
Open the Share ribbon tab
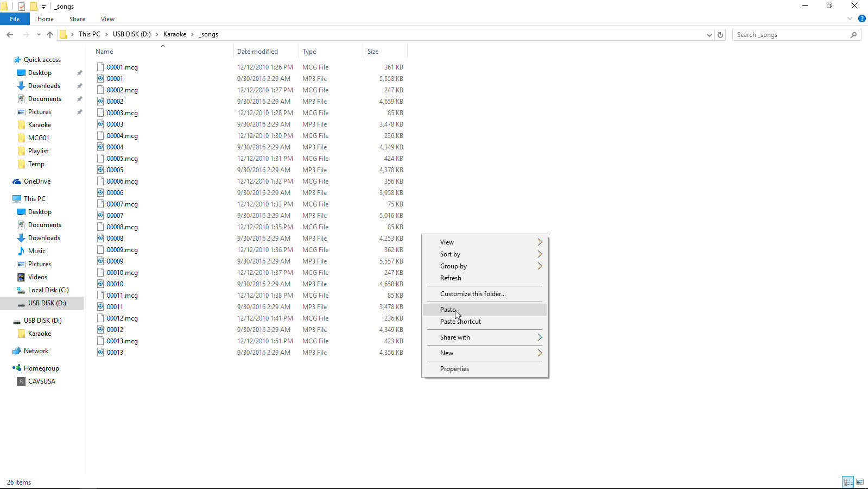(77, 19)
